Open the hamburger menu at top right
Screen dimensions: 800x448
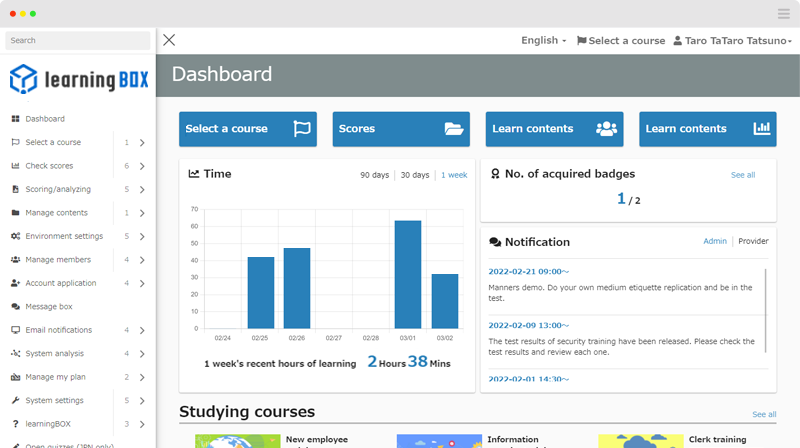pyautogui.click(x=784, y=13)
